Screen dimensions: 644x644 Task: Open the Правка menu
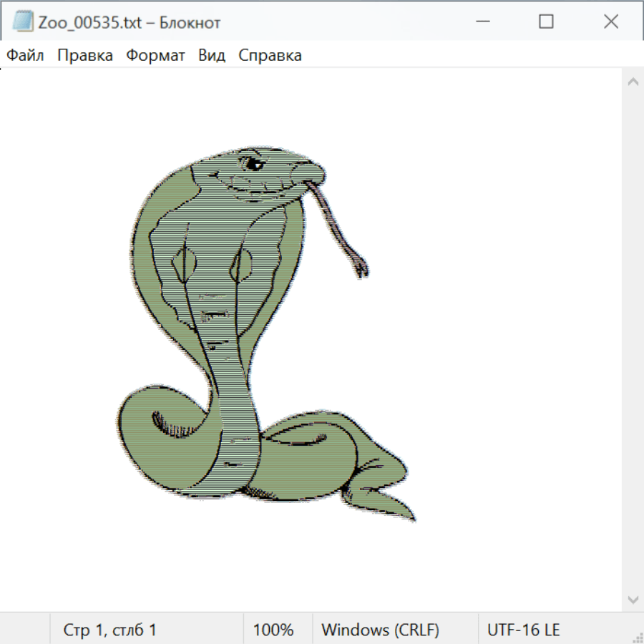(84, 56)
